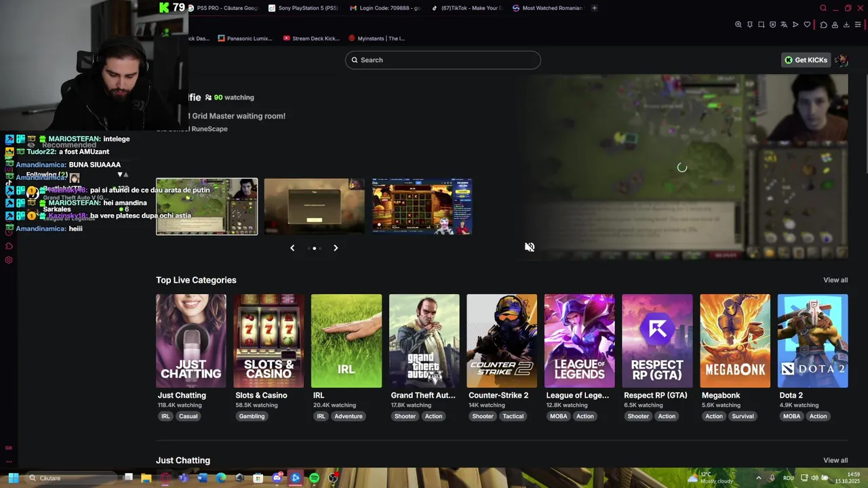This screenshot has height=488, width=868.
Task: Click the pinboard pin icon in toolbar
Action: (750, 24)
